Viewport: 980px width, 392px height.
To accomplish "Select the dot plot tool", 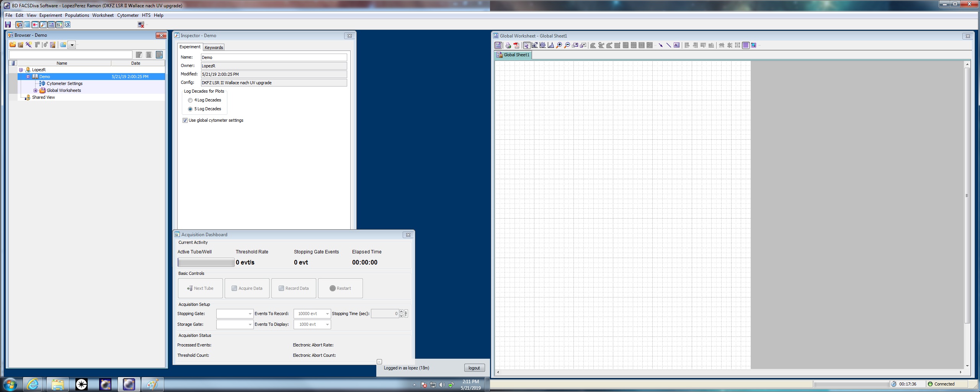I will pyautogui.click(x=535, y=45).
